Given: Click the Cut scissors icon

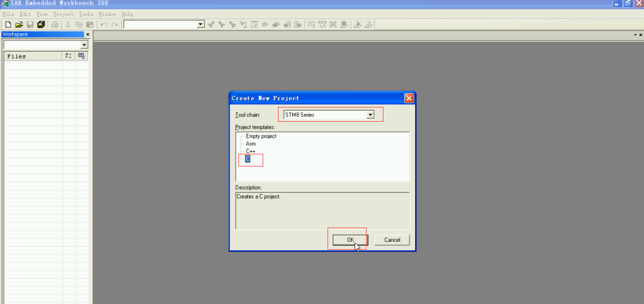Looking at the screenshot, I should click(68, 25).
